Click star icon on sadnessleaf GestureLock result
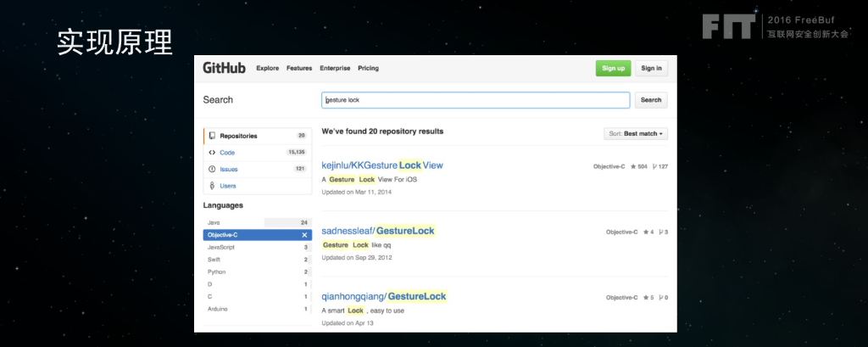Screen dimensions: 868x347 [x=646, y=232]
